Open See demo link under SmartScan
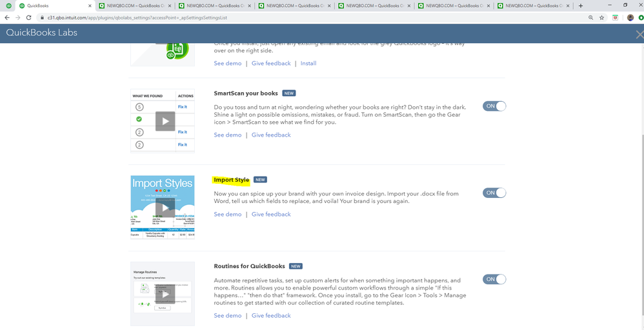The image size is (644, 330). tap(228, 135)
